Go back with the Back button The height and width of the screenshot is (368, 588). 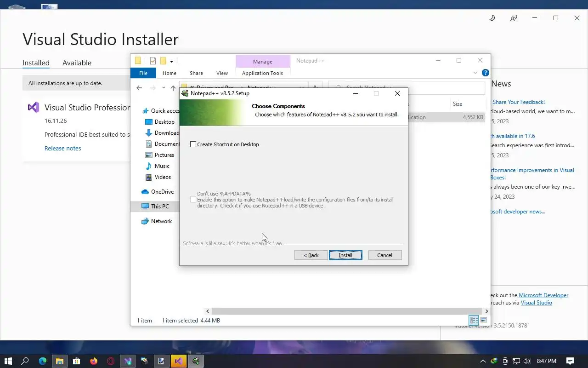(311, 255)
